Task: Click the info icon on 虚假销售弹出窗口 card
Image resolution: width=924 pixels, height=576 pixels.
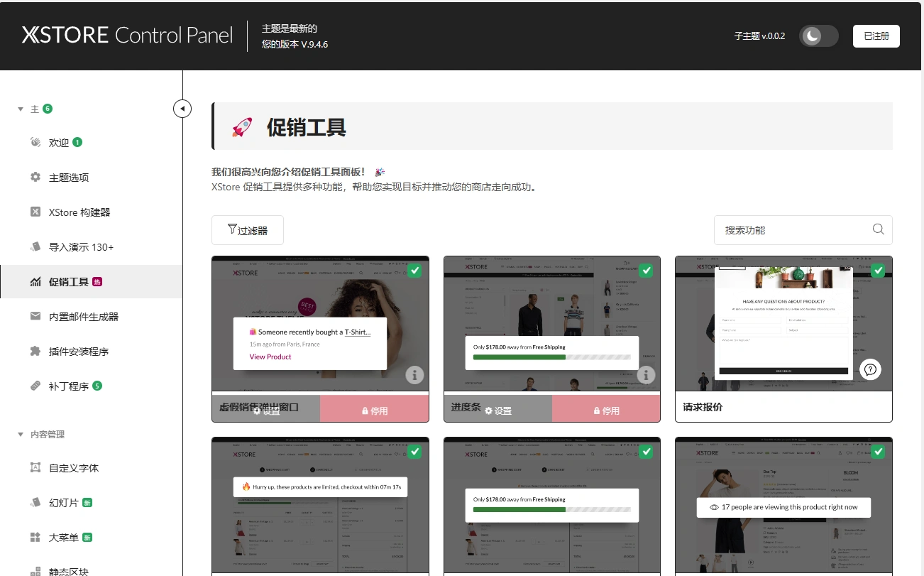Action: click(x=414, y=374)
